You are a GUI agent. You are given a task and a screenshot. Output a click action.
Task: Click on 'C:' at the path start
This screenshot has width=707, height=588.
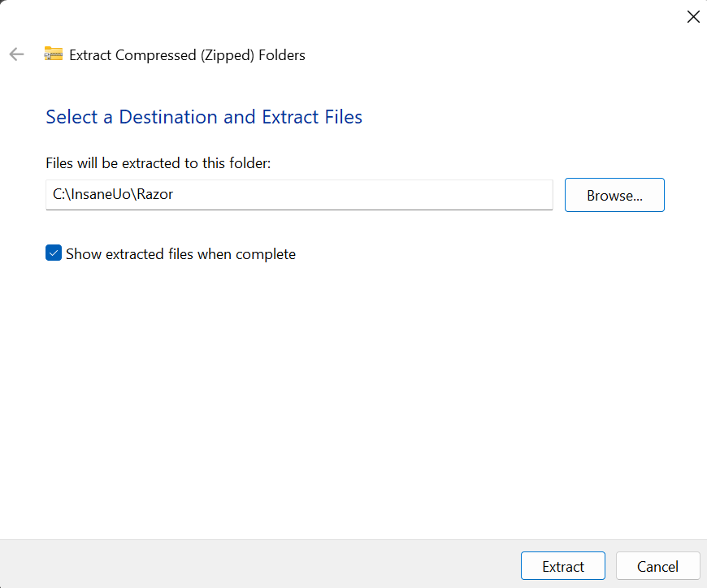(59, 195)
